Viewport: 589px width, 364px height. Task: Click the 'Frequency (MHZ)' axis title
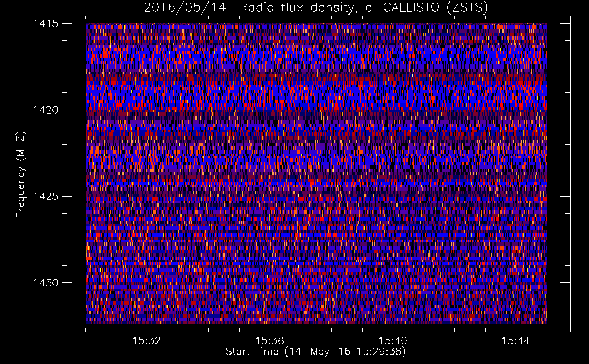point(21,174)
